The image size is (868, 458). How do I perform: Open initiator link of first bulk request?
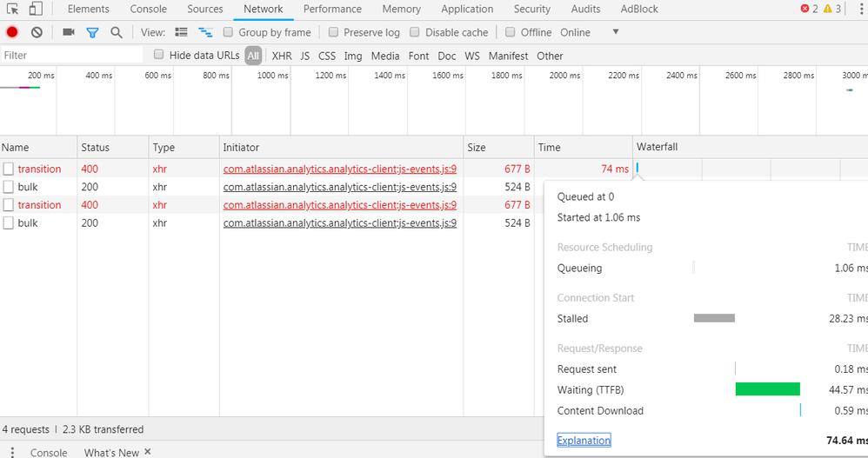(x=340, y=187)
